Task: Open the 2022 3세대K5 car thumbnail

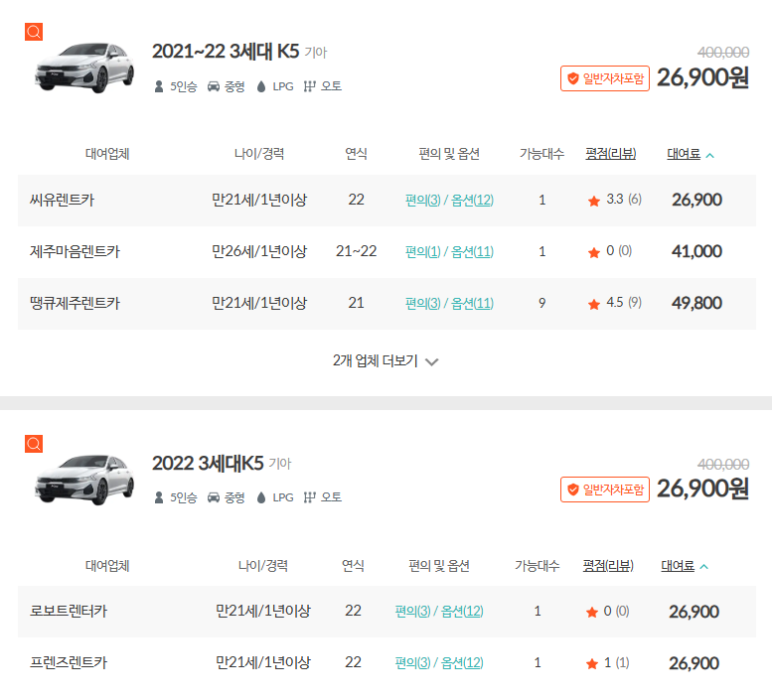Action: [84, 480]
